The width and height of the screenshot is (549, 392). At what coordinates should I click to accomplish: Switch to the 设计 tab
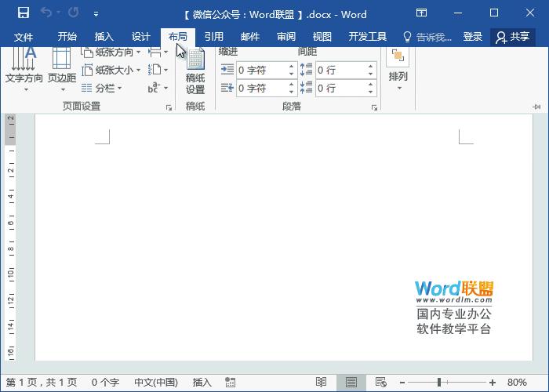(x=140, y=37)
